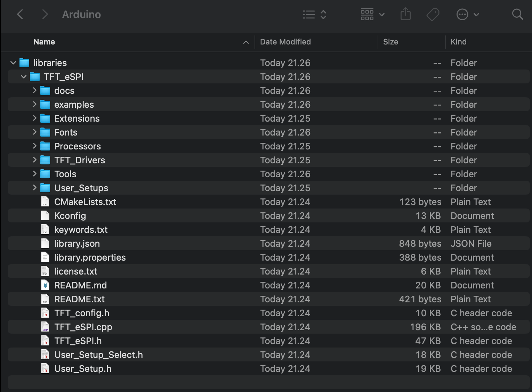
Task: Click the Tags toolbar icon
Action: [433, 14]
